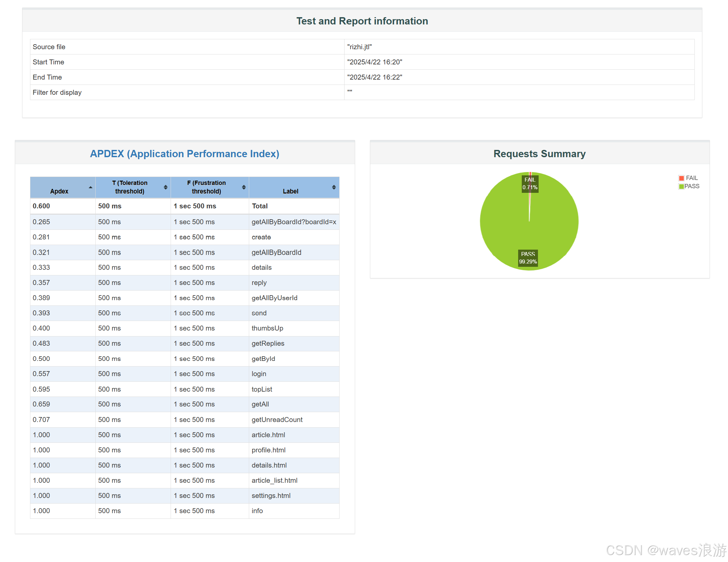
Task: Click the Apdex column sort arrow
Action: point(90,188)
